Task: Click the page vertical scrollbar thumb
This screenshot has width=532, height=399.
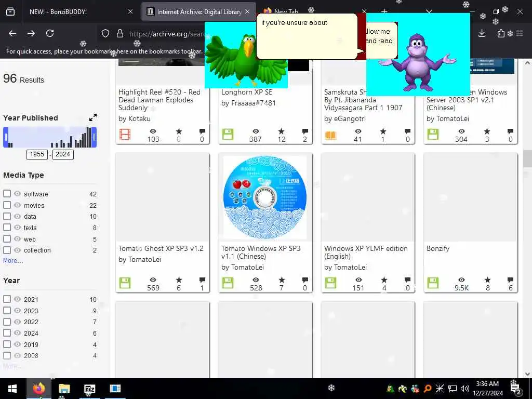Action: click(x=527, y=158)
